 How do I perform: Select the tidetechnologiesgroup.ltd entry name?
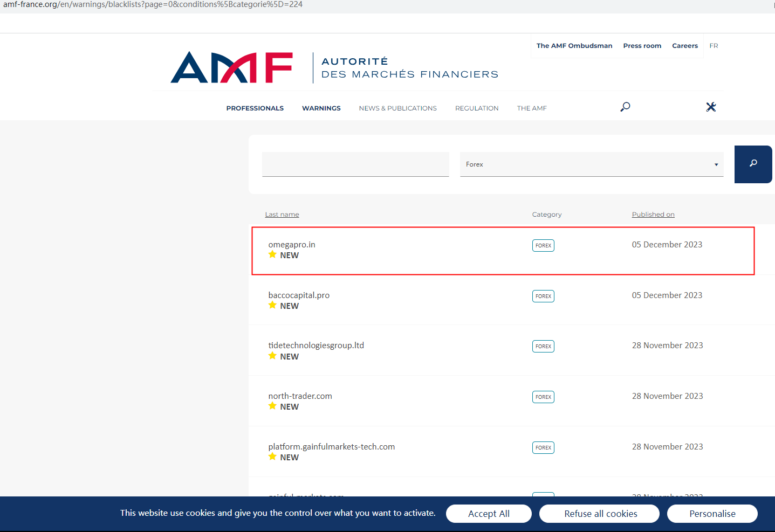tap(316, 346)
